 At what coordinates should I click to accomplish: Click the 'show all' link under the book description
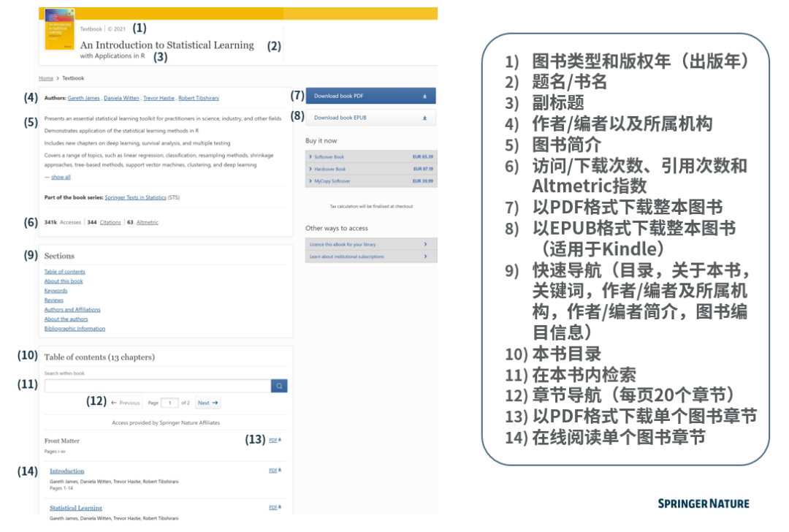(61, 177)
